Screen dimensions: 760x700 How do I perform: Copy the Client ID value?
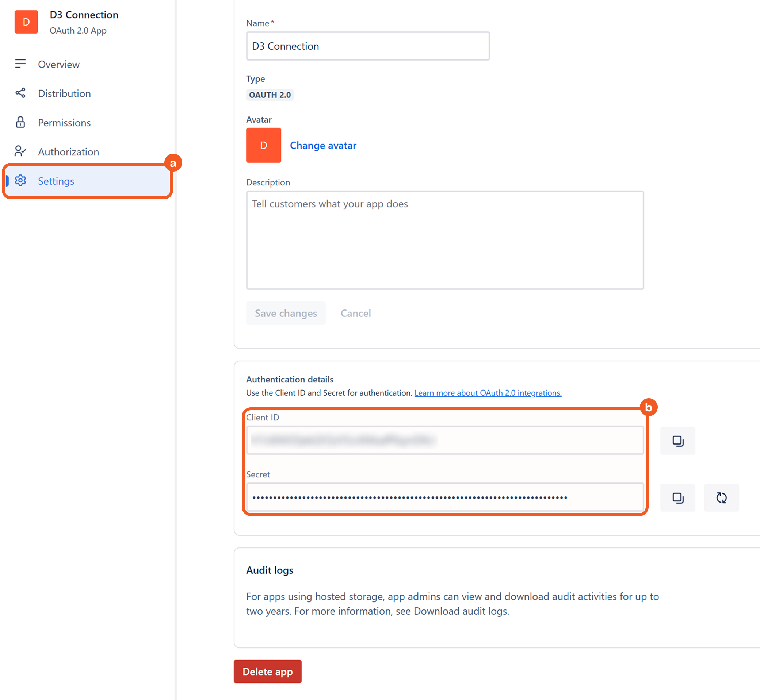(677, 441)
